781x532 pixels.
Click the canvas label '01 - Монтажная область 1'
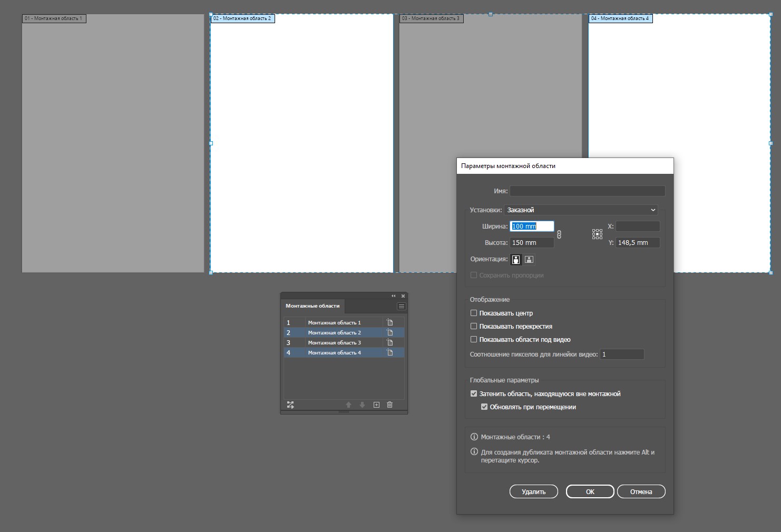[x=54, y=18]
